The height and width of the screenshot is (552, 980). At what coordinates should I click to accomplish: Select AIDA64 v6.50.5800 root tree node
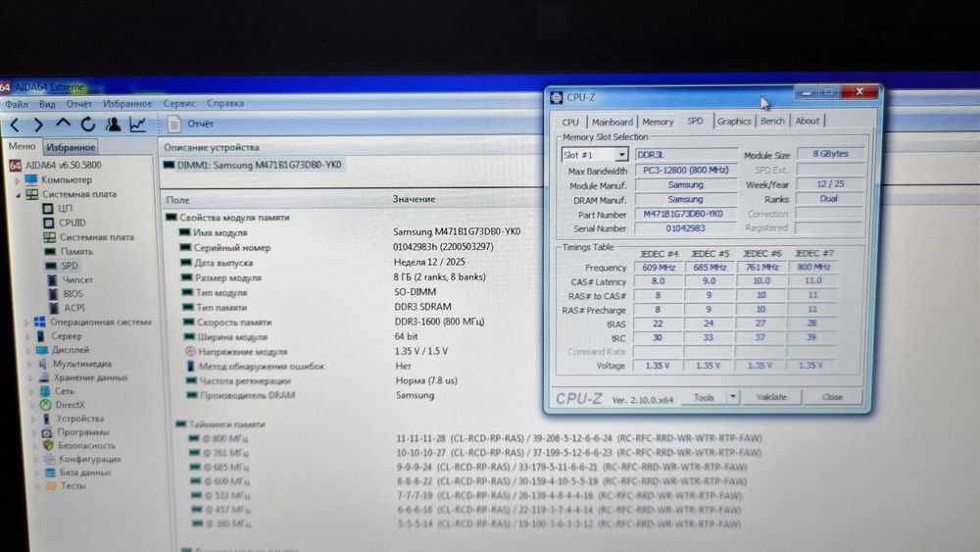point(63,165)
